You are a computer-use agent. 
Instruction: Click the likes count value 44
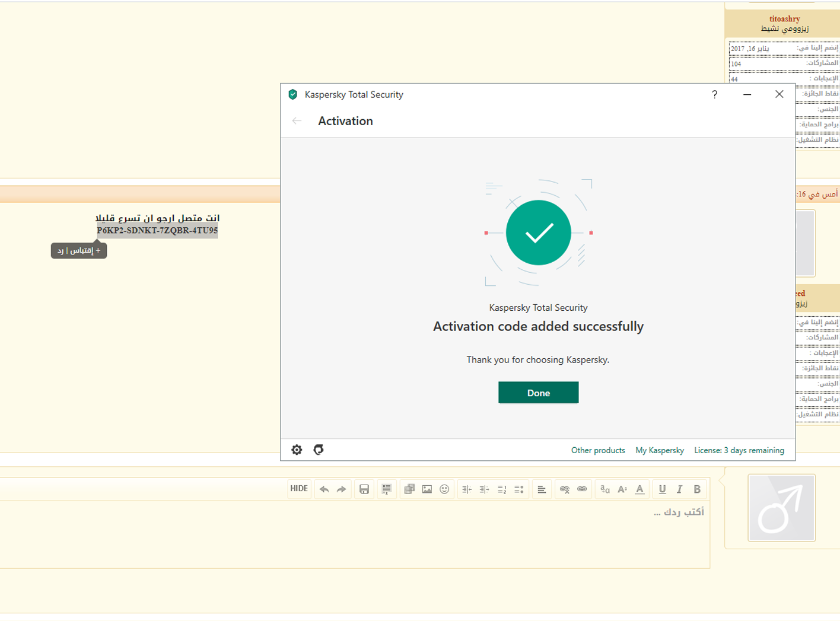pos(734,79)
